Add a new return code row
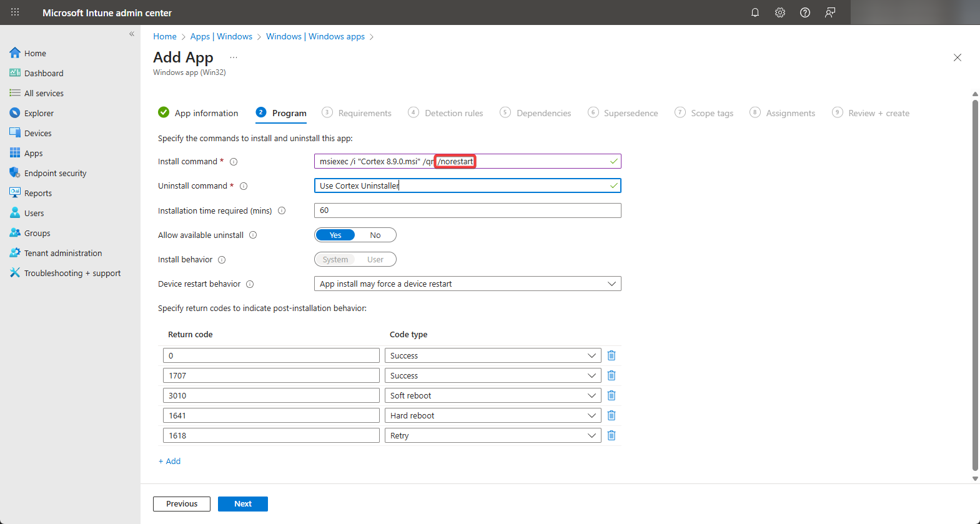Viewport: 980px width, 524px height. click(x=170, y=461)
